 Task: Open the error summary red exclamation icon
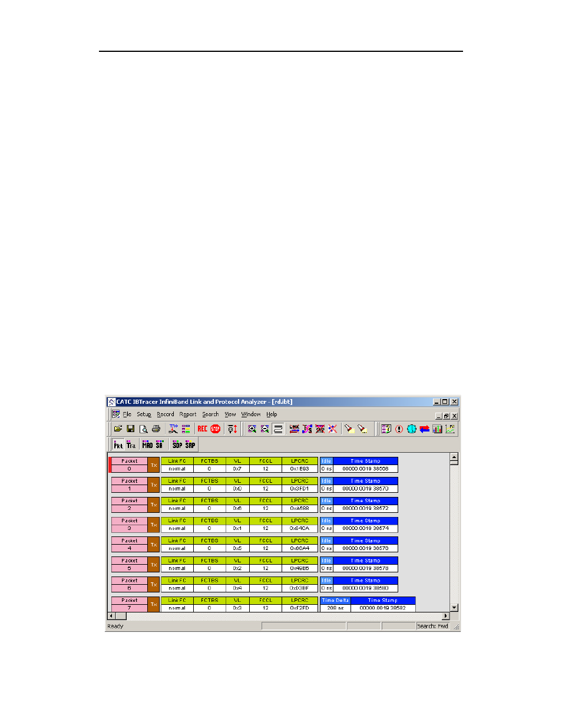pyautogui.click(x=399, y=429)
